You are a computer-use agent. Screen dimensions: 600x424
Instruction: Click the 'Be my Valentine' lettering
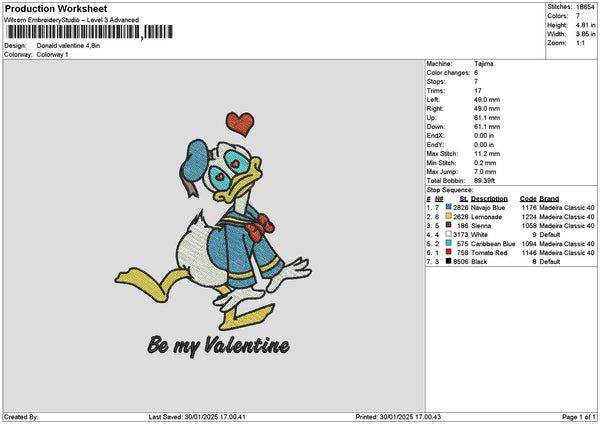(218, 346)
